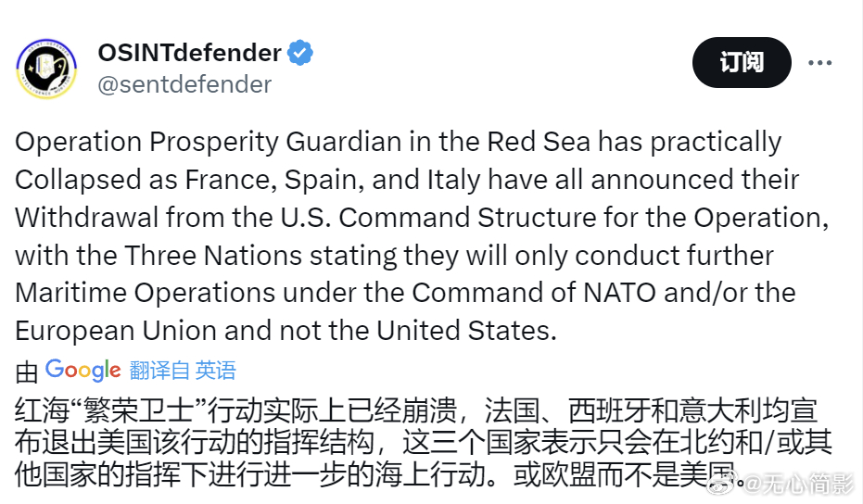Click "France, Spain, and Italy" text
Screen dimensions: 863x504
[335, 180]
